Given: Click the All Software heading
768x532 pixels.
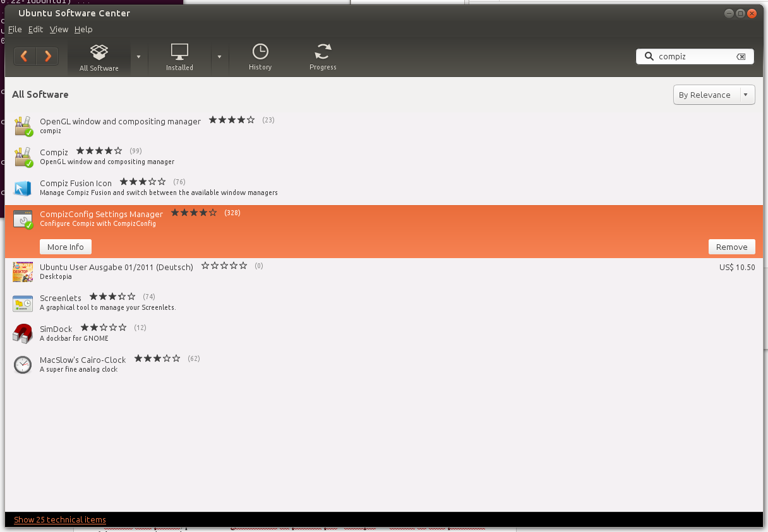Looking at the screenshot, I should [x=40, y=94].
